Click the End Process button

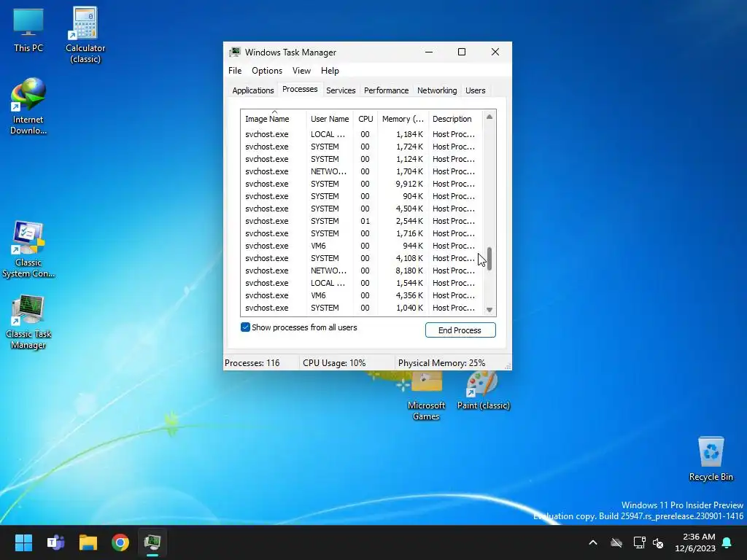pos(460,330)
